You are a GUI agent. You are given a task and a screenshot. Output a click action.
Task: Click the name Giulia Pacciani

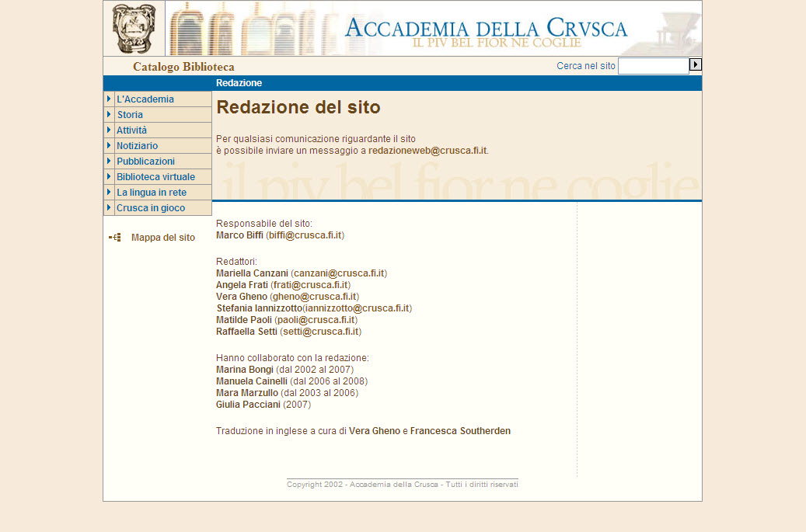click(x=248, y=405)
